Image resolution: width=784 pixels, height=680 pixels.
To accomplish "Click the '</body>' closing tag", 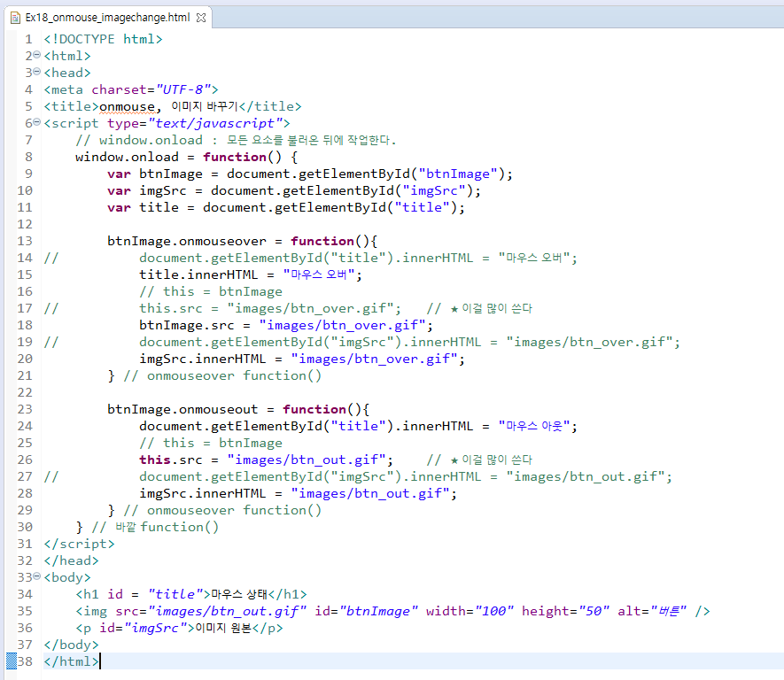I will pos(71,645).
